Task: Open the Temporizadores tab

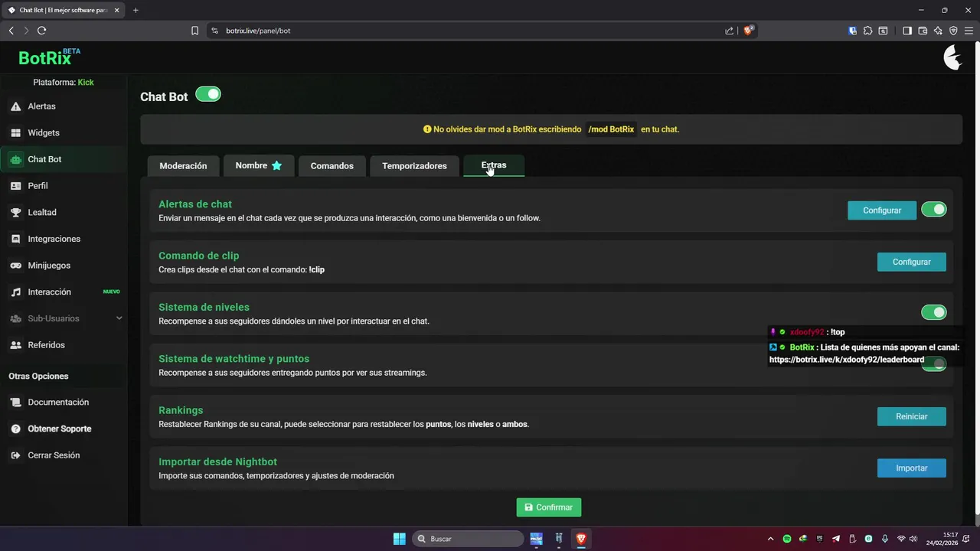Action: click(414, 165)
